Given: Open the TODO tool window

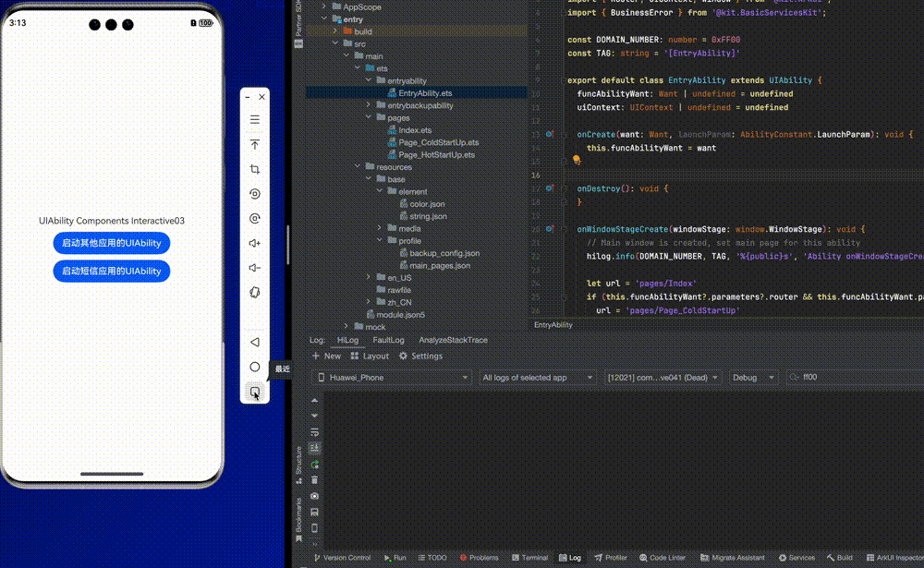Looking at the screenshot, I should (432, 558).
